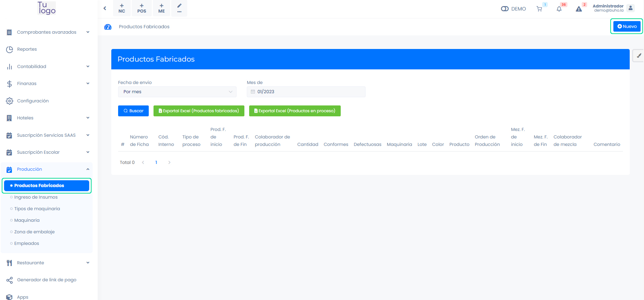Toggle the DEMO mode switch
This screenshot has width=644, height=300.
pos(504,9)
